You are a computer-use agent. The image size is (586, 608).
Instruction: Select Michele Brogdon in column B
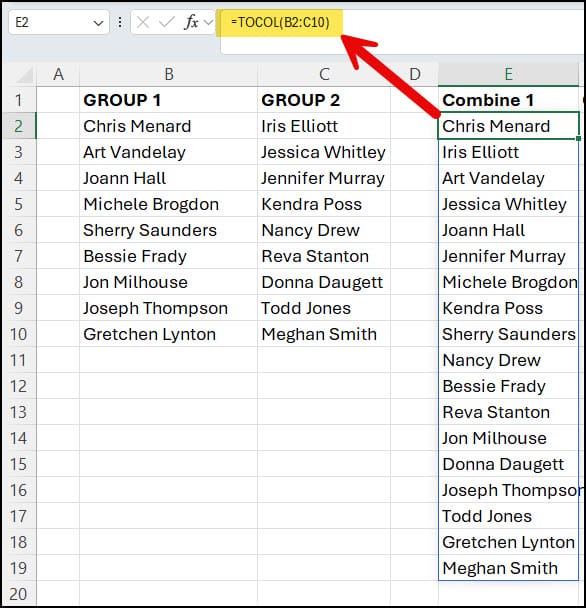(169, 204)
